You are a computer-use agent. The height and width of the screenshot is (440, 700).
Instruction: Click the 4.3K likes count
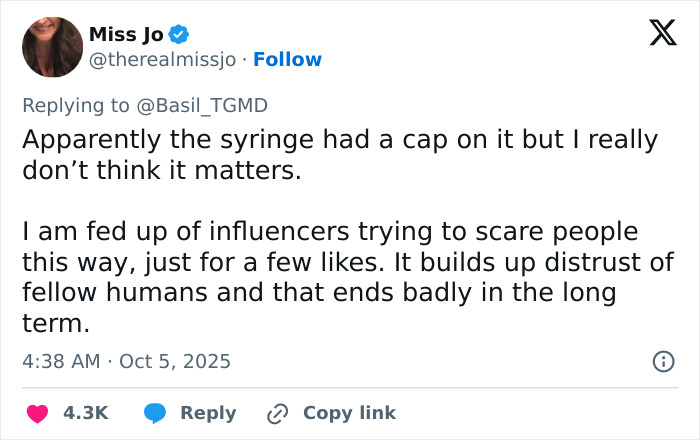click(85, 413)
